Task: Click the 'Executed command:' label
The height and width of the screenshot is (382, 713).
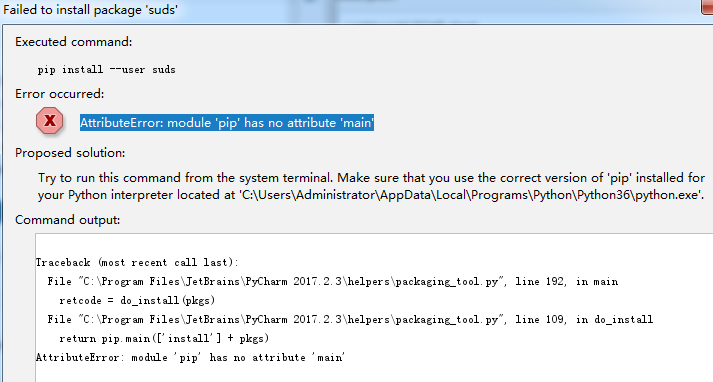Action: coord(74,42)
